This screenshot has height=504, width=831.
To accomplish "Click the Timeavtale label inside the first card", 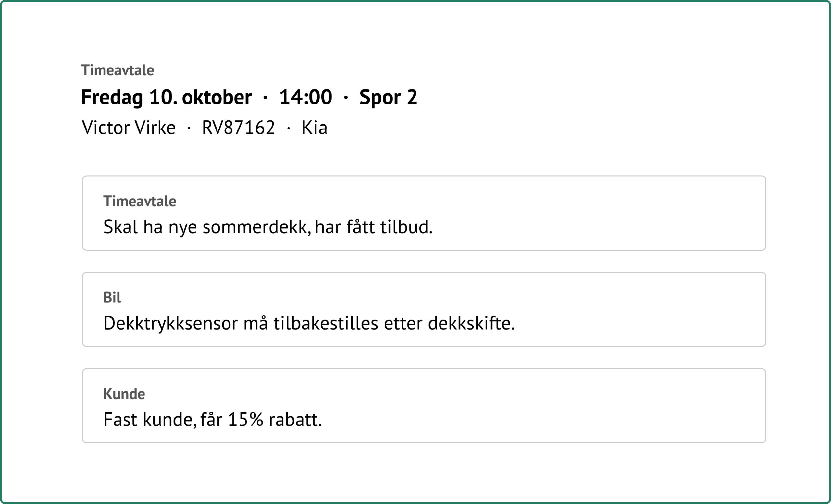I will pos(139,201).
